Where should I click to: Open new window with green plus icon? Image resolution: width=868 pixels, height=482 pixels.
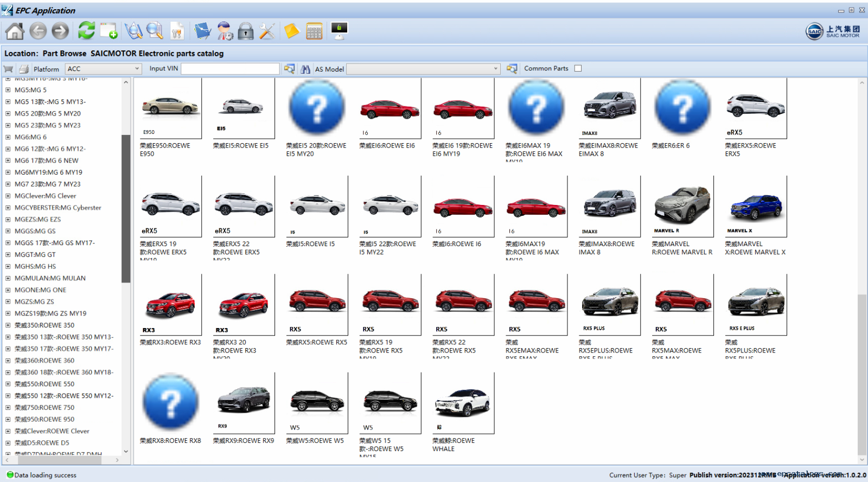coord(109,31)
